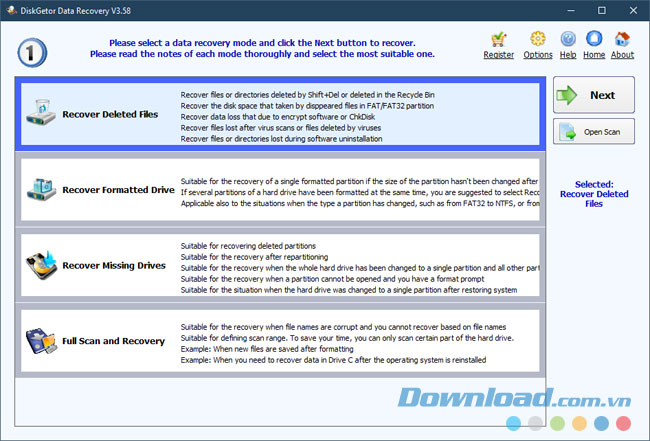
Task: Click the step 1 circle icon
Action: coord(32,53)
